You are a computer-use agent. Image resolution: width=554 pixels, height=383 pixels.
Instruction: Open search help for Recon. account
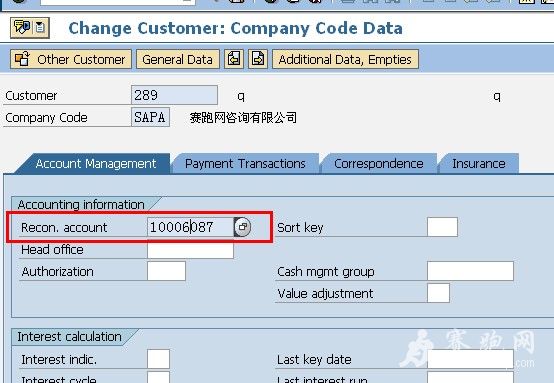243,227
